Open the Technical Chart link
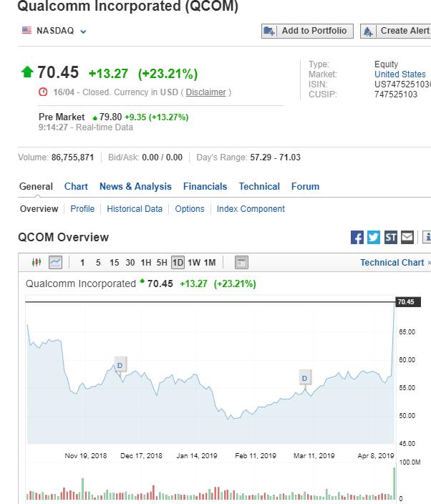The height and width of the screenshot is (504, 431). [x=393, y=263]
